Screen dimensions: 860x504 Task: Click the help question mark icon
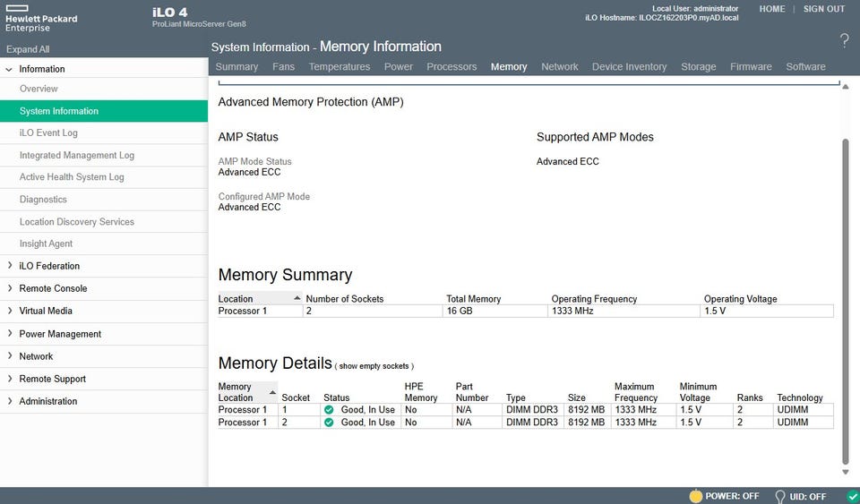click(x=844, y=40)
